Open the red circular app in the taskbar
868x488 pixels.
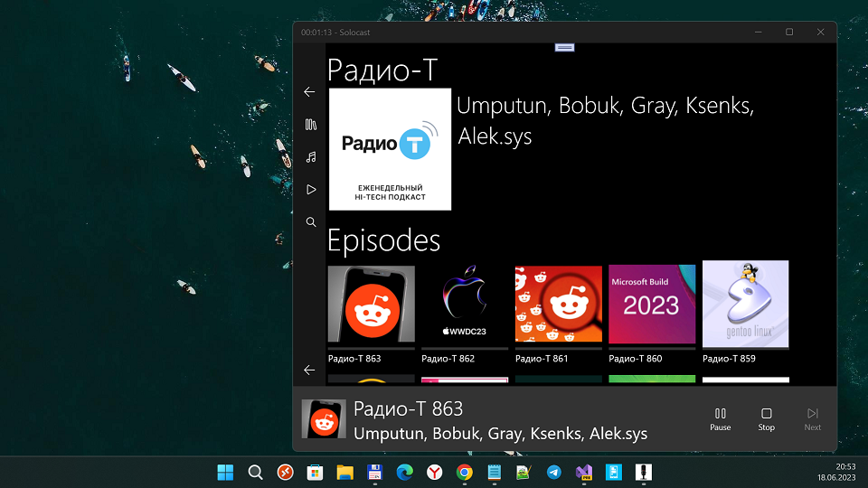click(x=285, y=473)
